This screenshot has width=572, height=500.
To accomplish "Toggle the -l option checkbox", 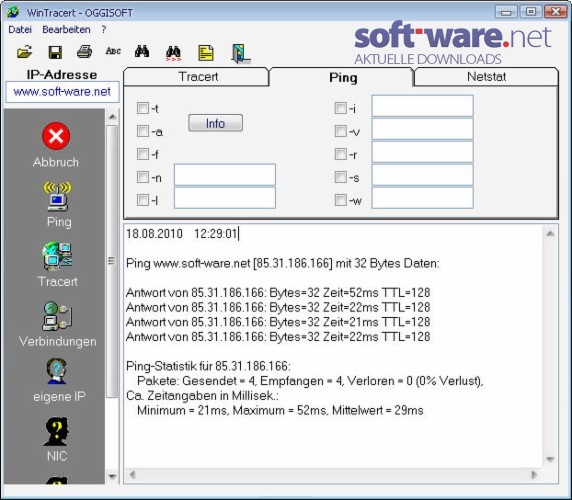I will (143, 200).
